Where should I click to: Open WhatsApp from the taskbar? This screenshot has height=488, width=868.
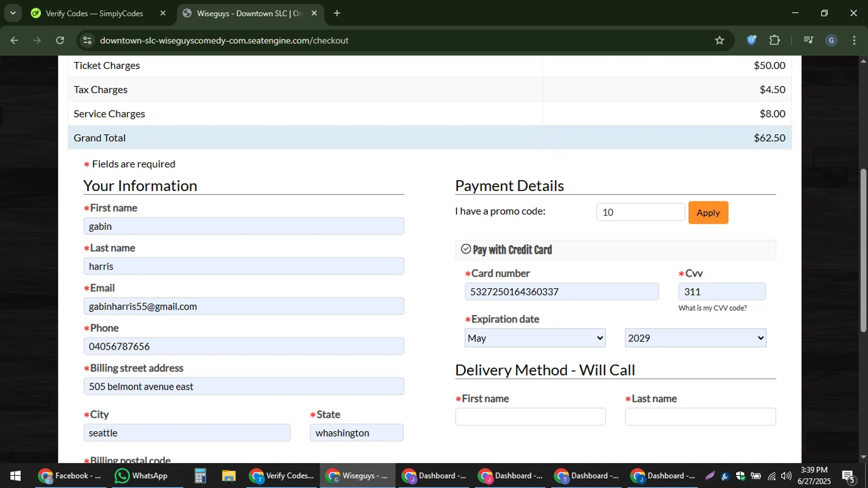click(x=141, y=476)
